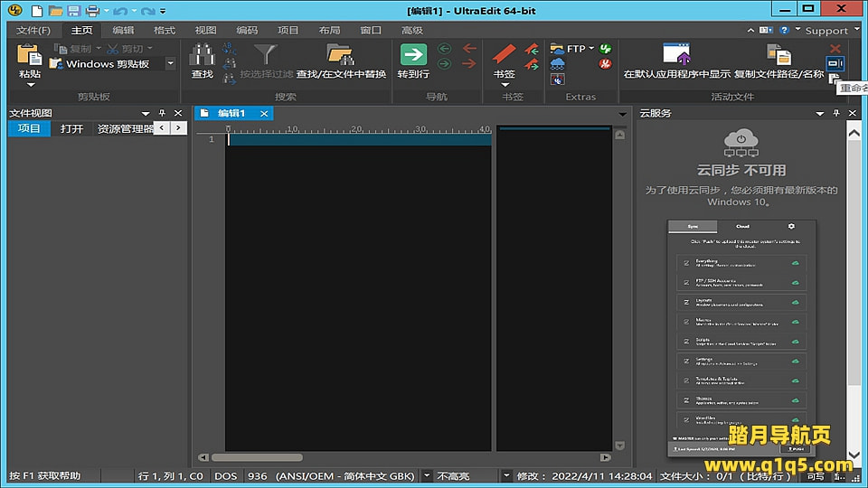Close the 编辑1 document tab

264,113
